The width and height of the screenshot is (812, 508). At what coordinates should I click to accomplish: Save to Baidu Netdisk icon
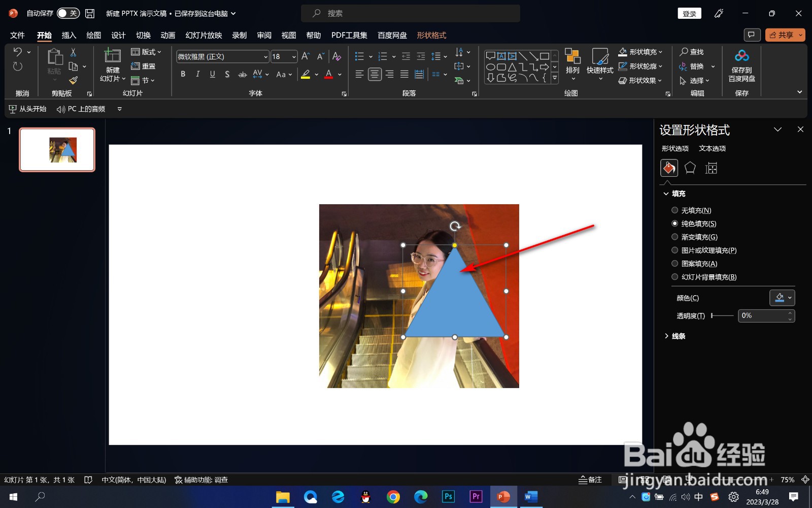point(742,65)
